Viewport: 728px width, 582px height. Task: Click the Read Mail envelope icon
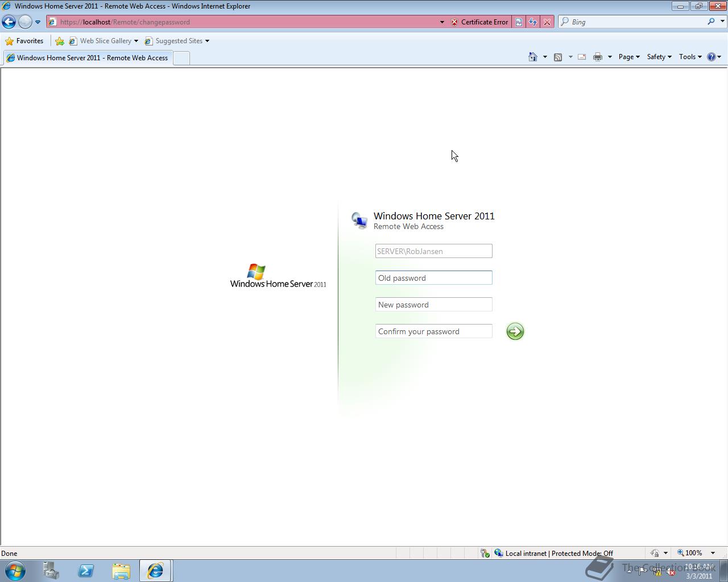(582, 57)
